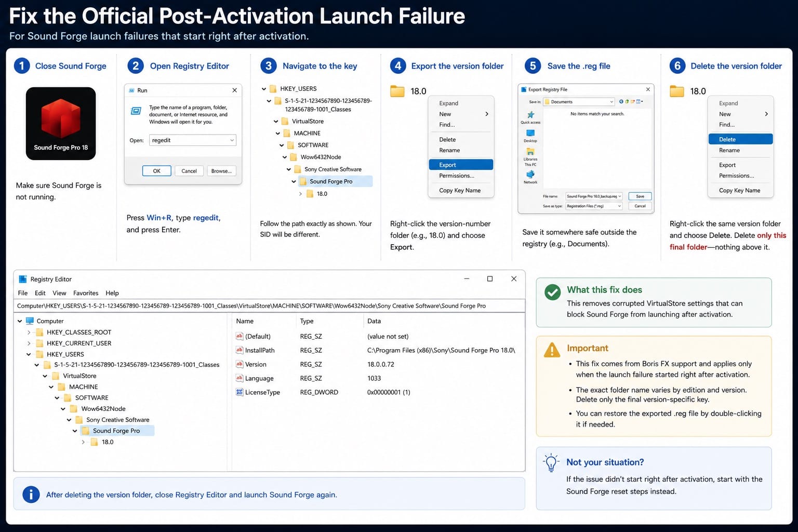Select Sound Forge Pro key in Registry Editor tree
The height and width of the screenshot is (532, 798).
pyautogui.click(x=116, y=431)
